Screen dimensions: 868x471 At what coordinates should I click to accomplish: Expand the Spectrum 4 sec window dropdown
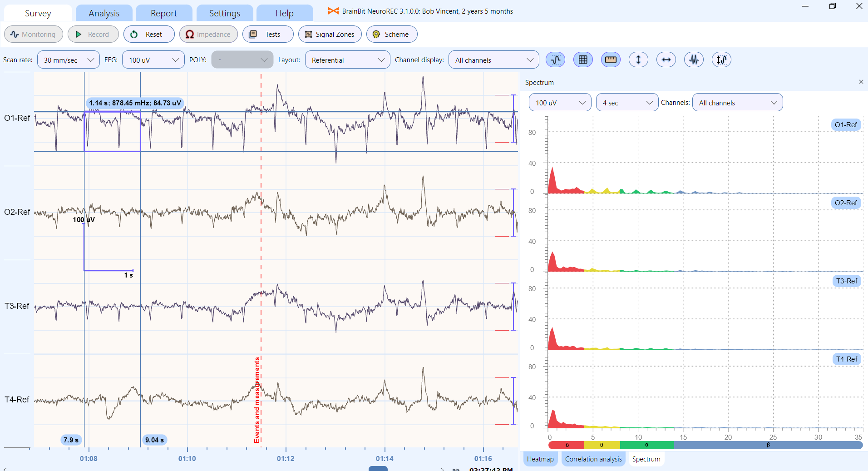point(627,103)
